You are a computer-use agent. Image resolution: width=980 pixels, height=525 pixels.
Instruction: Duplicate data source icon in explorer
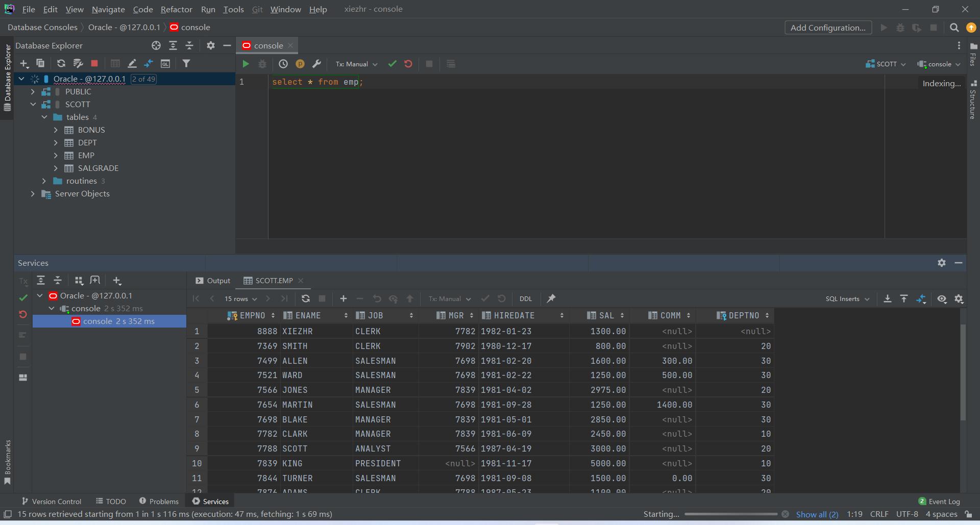pos(40,63)
